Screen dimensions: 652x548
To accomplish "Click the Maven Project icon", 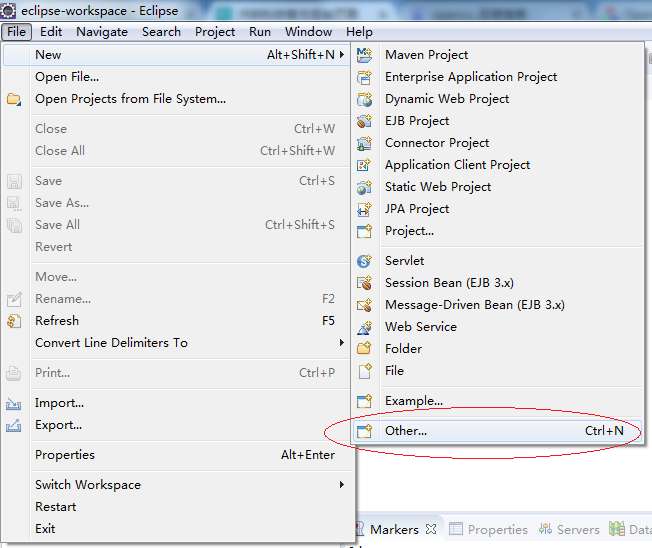I will click(364, 55).
